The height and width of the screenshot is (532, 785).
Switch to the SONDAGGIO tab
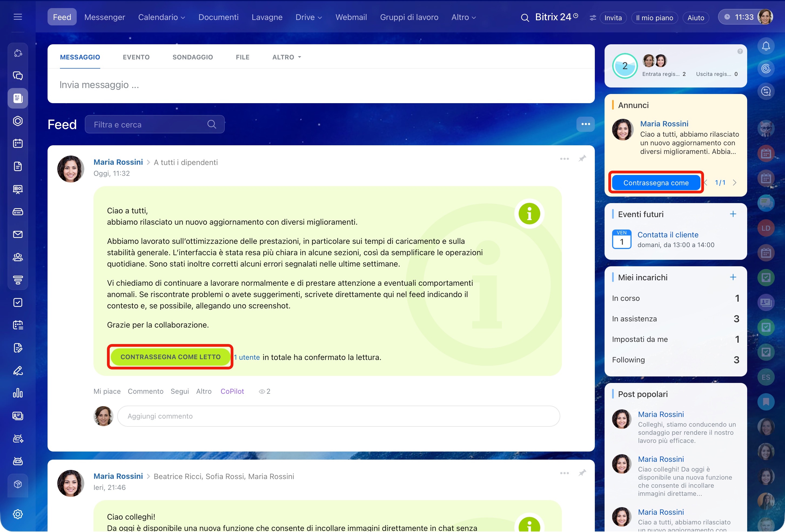click(193, 57)
